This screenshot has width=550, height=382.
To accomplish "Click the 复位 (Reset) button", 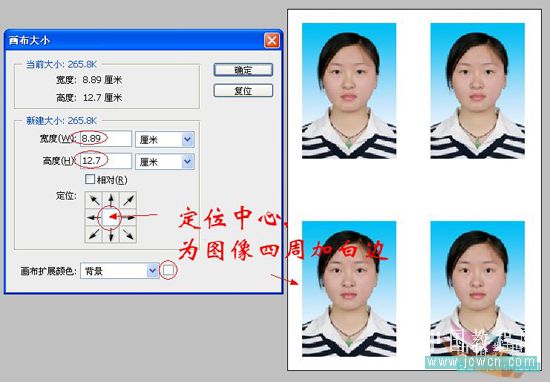I will (243, 91).
